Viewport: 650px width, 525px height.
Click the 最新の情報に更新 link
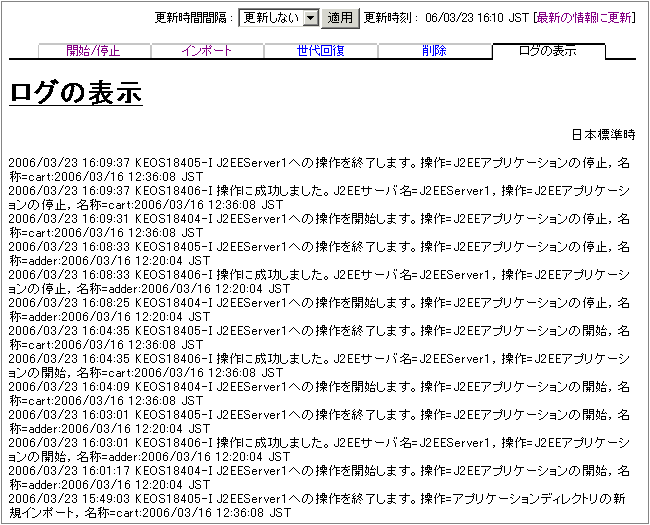584,18
